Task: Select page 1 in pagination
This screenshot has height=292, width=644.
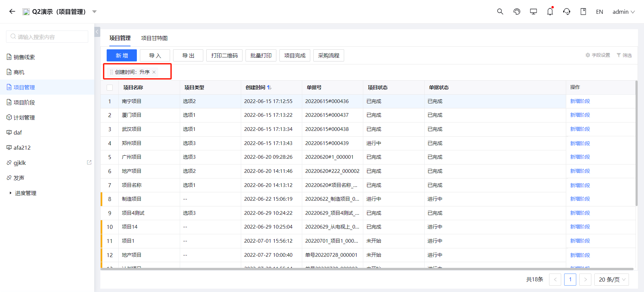Action: tap(570, 280)
